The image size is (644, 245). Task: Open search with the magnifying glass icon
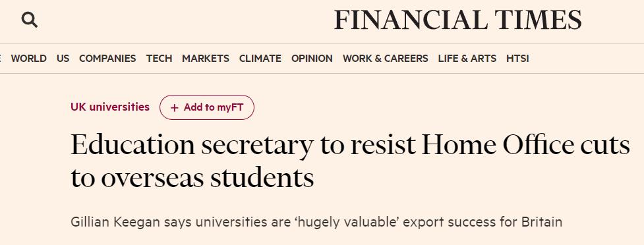(x=30, y=20)
